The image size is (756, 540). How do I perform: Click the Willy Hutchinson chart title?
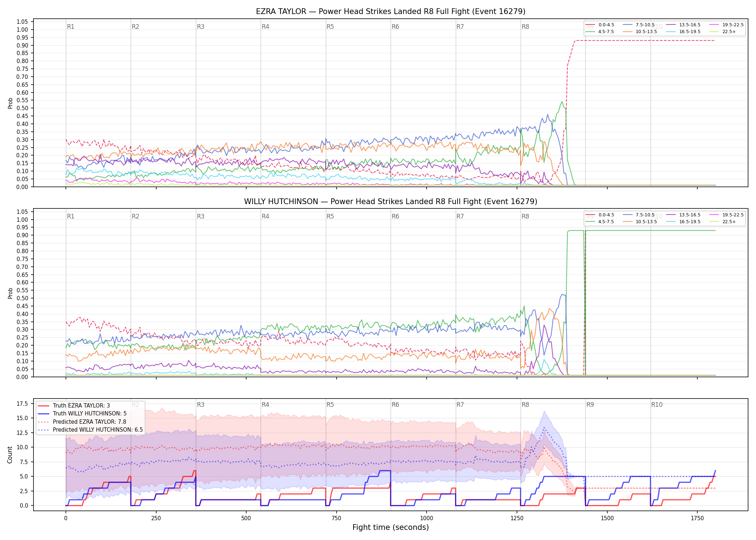391,202
